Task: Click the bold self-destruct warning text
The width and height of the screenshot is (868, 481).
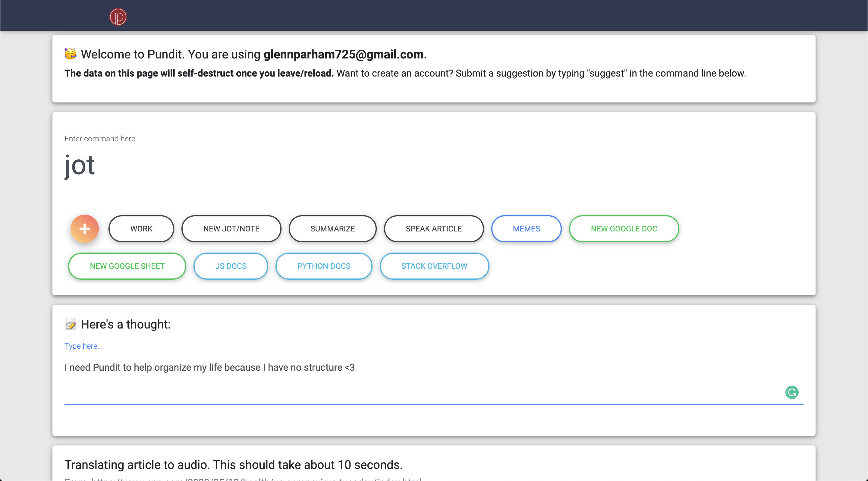Action: click(x=199, y=73)
